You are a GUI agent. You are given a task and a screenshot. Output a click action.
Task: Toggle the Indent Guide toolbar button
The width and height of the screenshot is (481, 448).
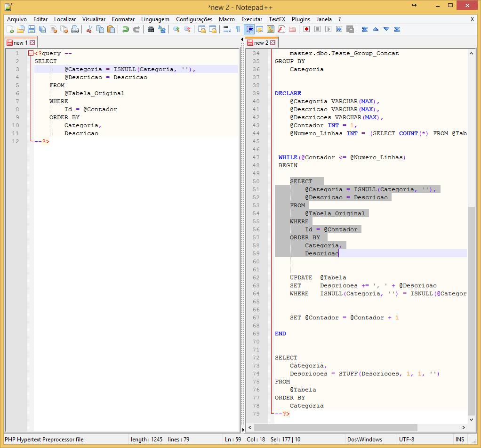click(x=249, y=30)
